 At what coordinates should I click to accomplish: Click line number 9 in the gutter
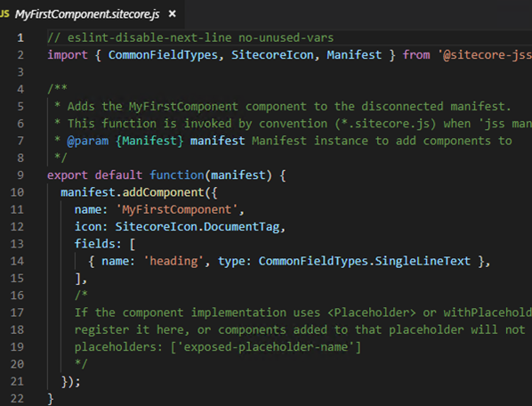(20, 175)
